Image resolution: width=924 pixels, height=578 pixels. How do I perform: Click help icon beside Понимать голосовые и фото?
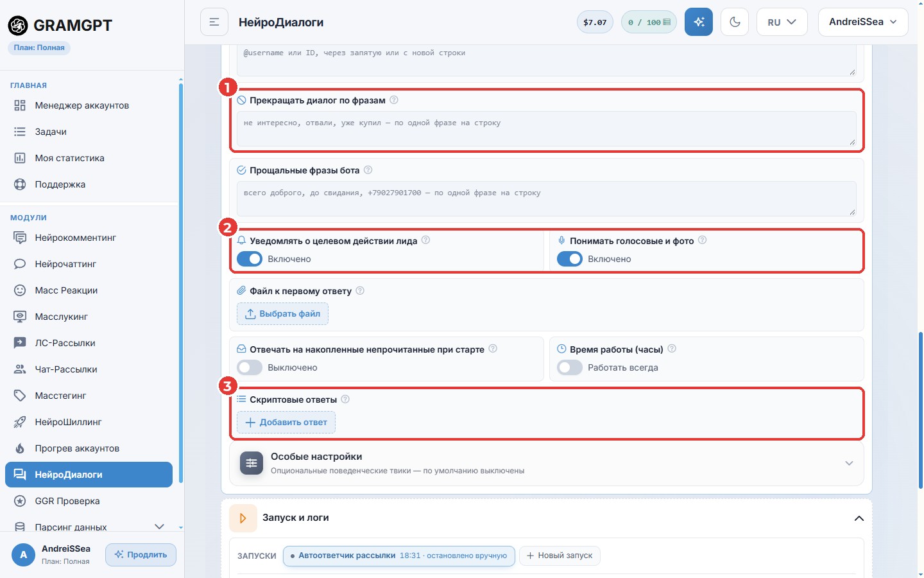tap(703, 240)
